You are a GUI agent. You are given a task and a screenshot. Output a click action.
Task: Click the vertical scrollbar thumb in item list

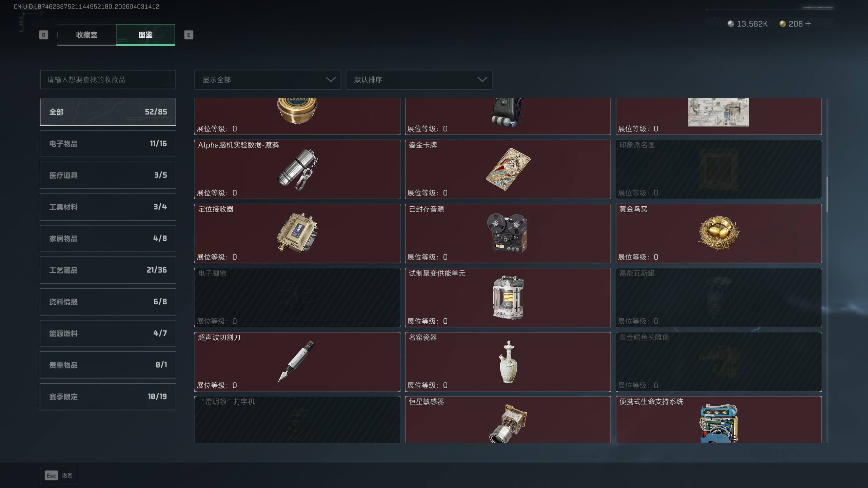[827, 195]
